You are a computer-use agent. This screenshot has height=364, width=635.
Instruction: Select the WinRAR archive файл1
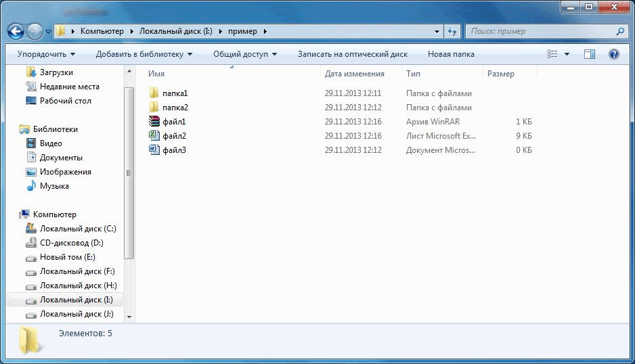tap(174, 122)
